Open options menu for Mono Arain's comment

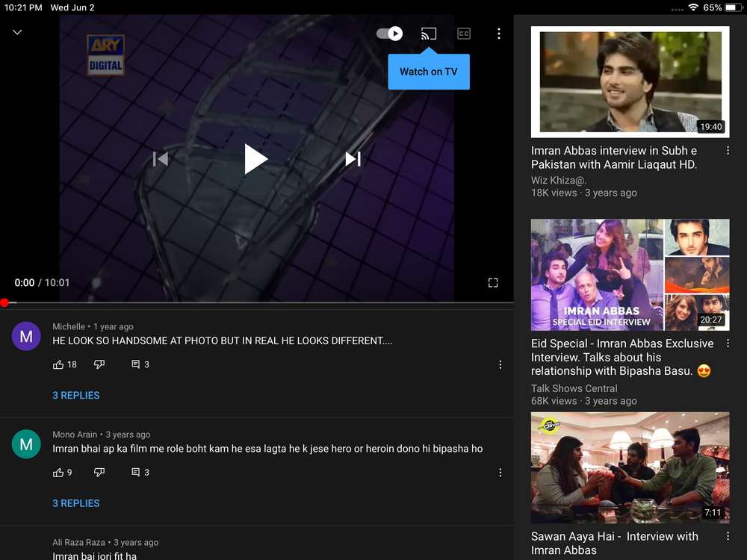[500, 473]
